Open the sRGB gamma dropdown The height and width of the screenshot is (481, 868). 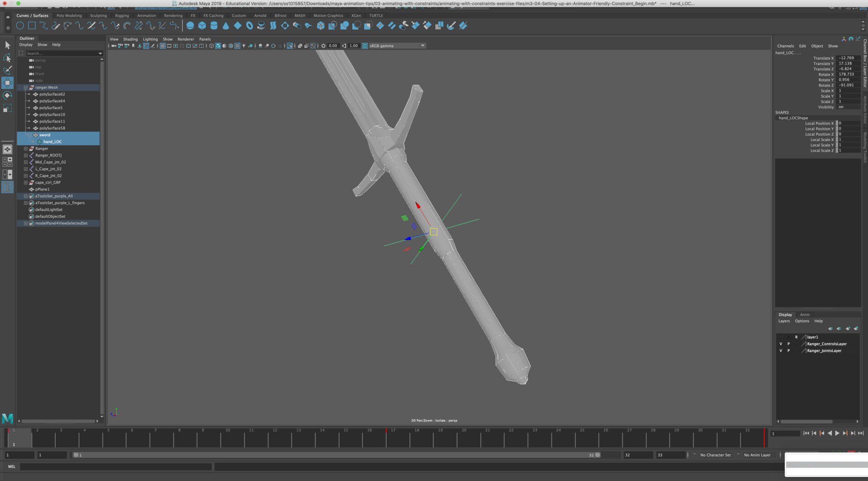click(423, 46)
